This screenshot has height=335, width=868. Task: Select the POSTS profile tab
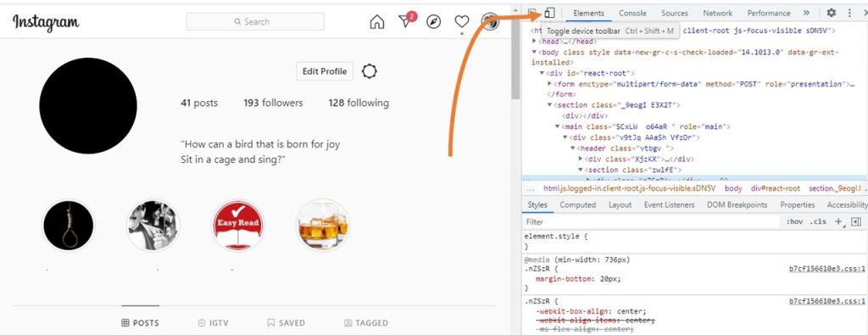point(140,323)
